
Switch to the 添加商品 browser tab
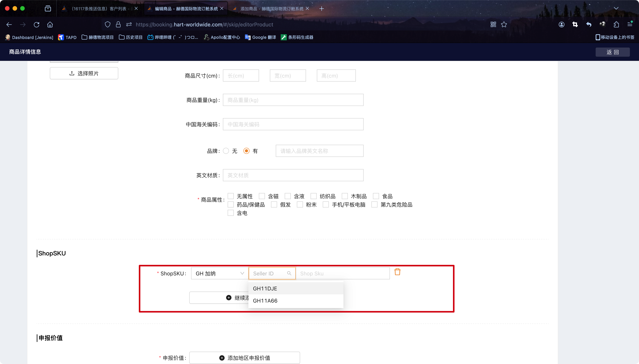[x=272, y=9]
